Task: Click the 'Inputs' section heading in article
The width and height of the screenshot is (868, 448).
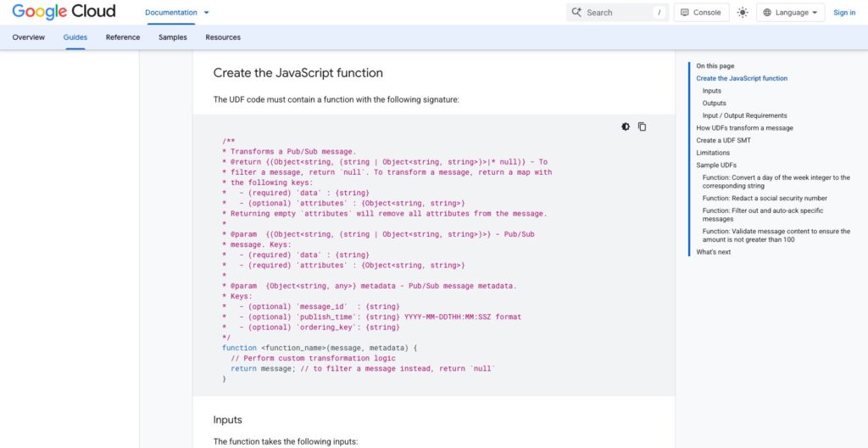Action: tap(227, 420)
